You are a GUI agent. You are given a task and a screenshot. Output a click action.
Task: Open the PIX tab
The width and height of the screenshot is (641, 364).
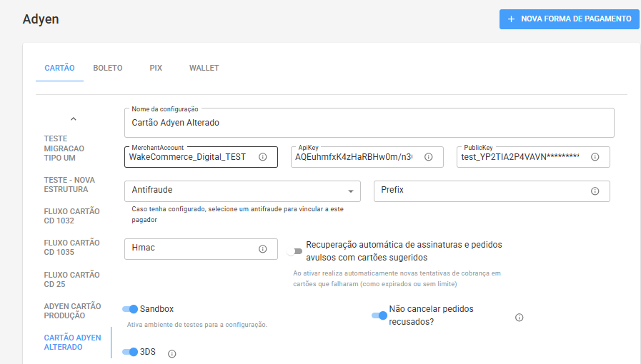(x=156, y=68)
